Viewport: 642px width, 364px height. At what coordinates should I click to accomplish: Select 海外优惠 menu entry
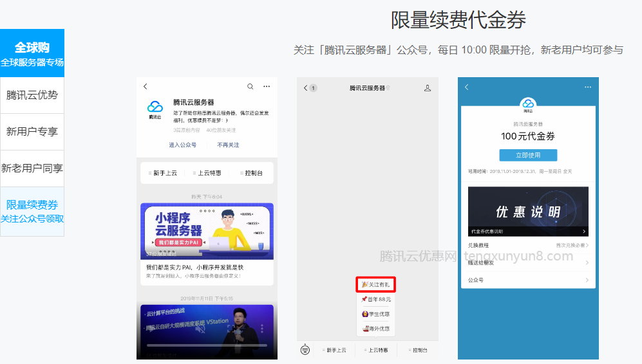click(376, 329)
